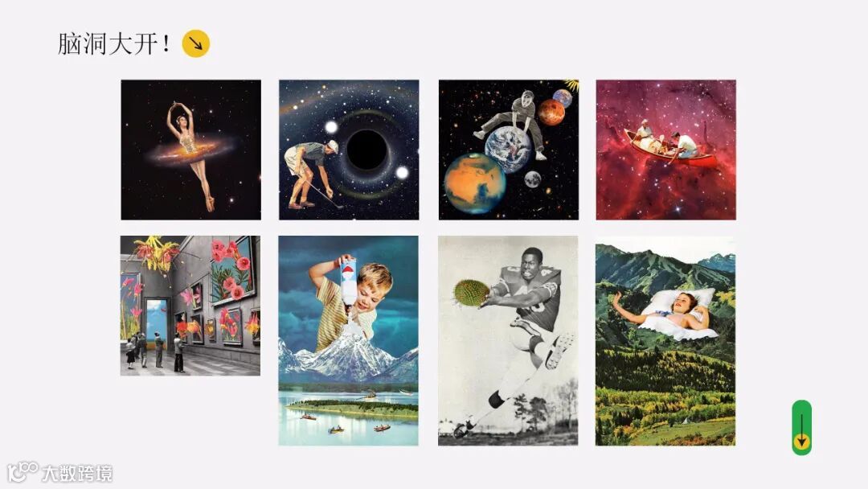
Task: Click the large orange Mars planet
Action: pos(474,184)
